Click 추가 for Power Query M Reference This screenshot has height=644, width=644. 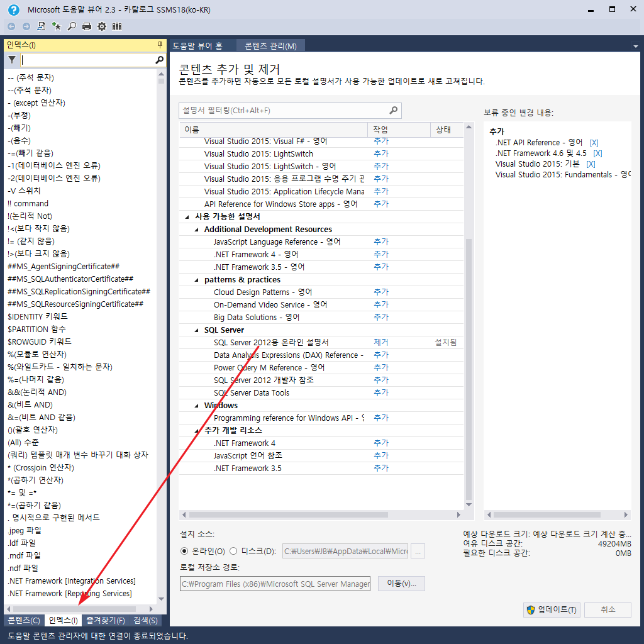pos(380,367)
